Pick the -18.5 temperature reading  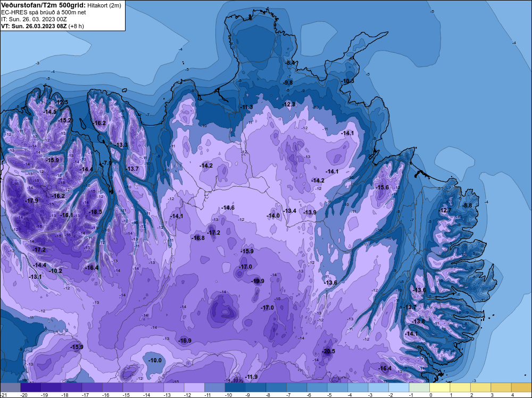[x=95, y=212]
